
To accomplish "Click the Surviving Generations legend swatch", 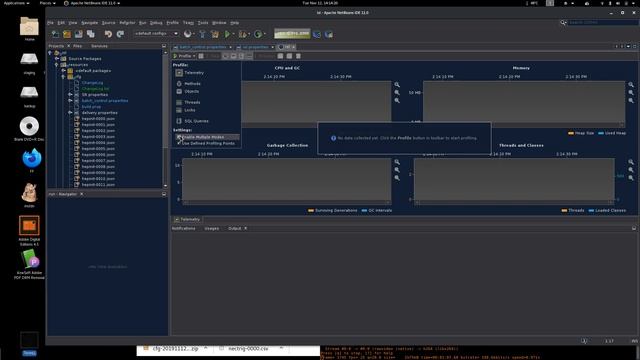I will 311,211.
